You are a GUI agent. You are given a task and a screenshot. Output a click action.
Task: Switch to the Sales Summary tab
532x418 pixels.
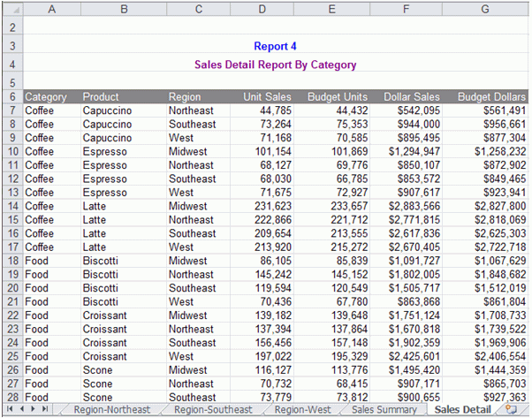(x=384, y=410)
